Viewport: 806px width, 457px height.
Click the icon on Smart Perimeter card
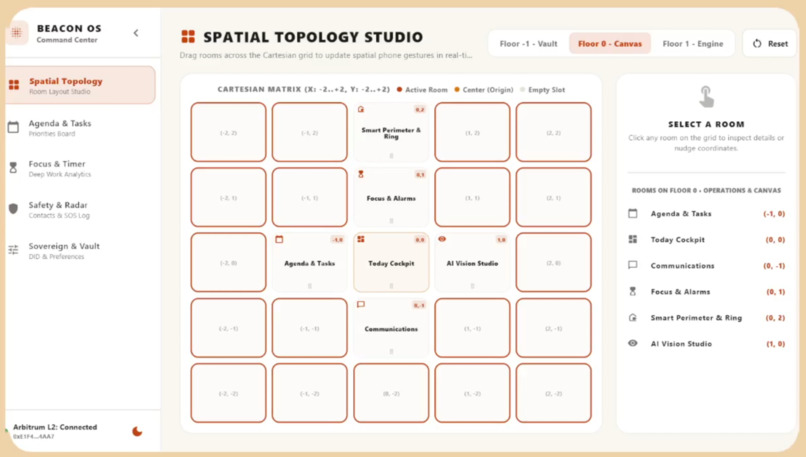pos(361,109)
